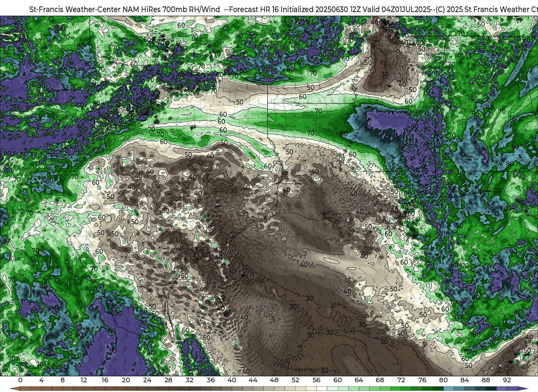Click the color bar tick label '28'
538x392 pixels.
168,380
